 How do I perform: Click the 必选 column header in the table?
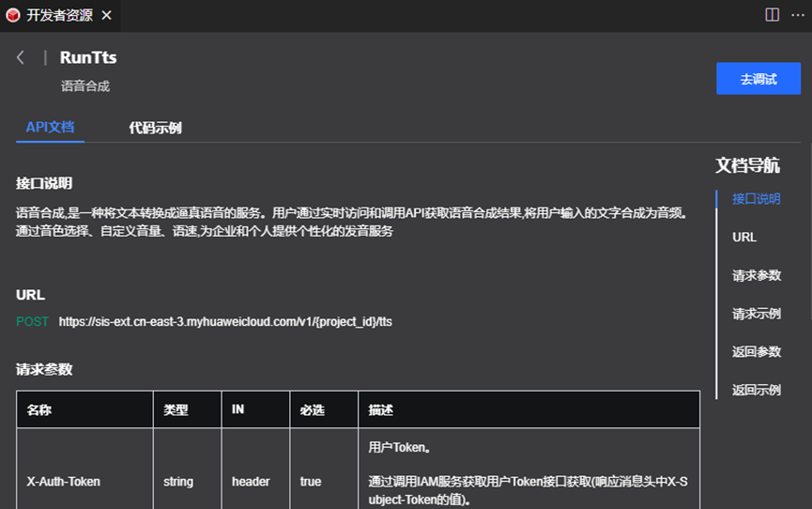coord(311,410)
